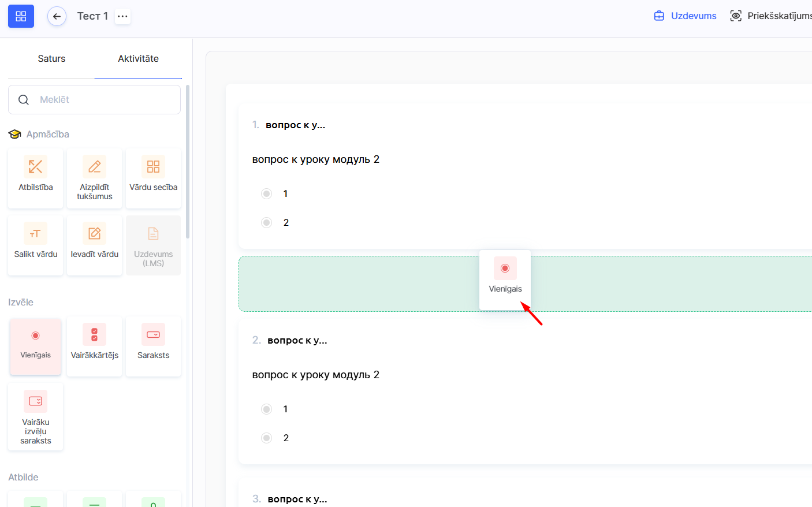Select radio option 1 in question 1
The height and width of the screenshot is (507, 812).
(266, 193)
